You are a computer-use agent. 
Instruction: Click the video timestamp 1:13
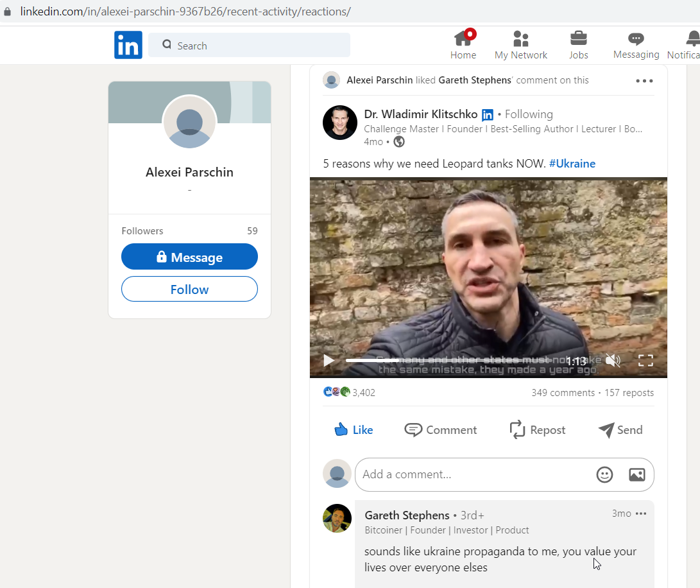576,361
